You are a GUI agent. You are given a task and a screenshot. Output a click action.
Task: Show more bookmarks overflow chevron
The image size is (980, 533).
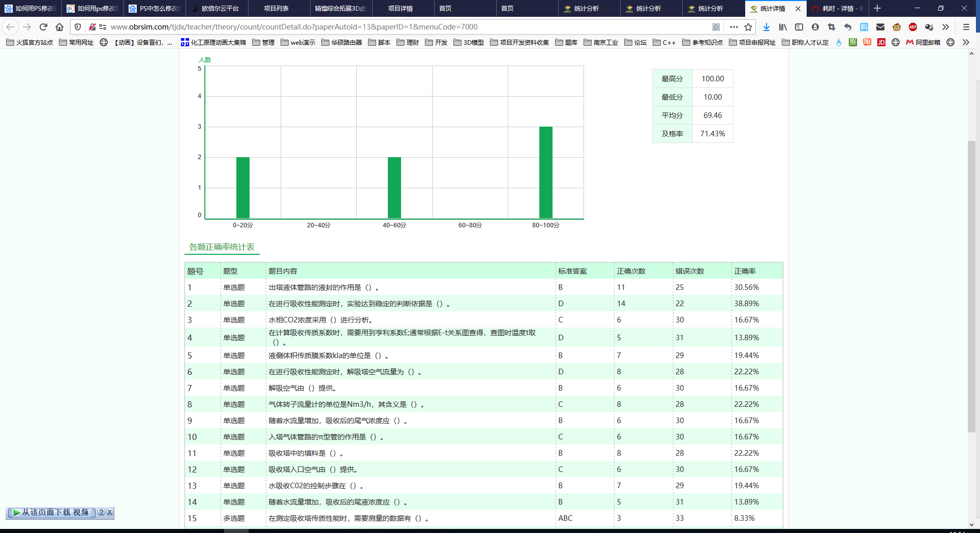[x=966, y=42]
